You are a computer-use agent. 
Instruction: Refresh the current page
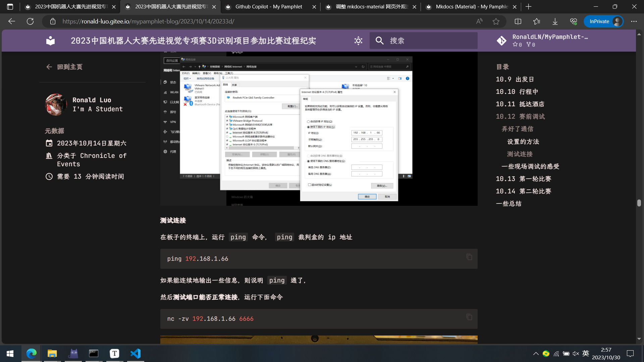point(30,21)
